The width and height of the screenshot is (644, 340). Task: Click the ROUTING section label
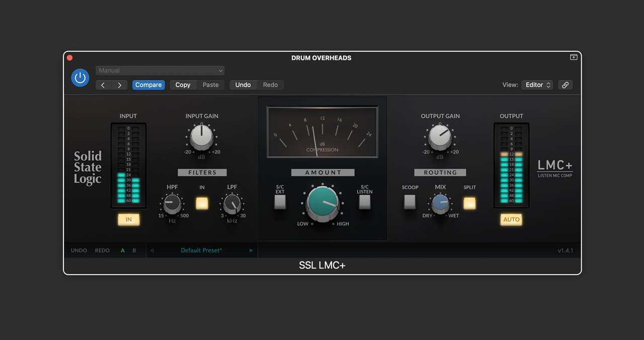(x=440, y=172)
